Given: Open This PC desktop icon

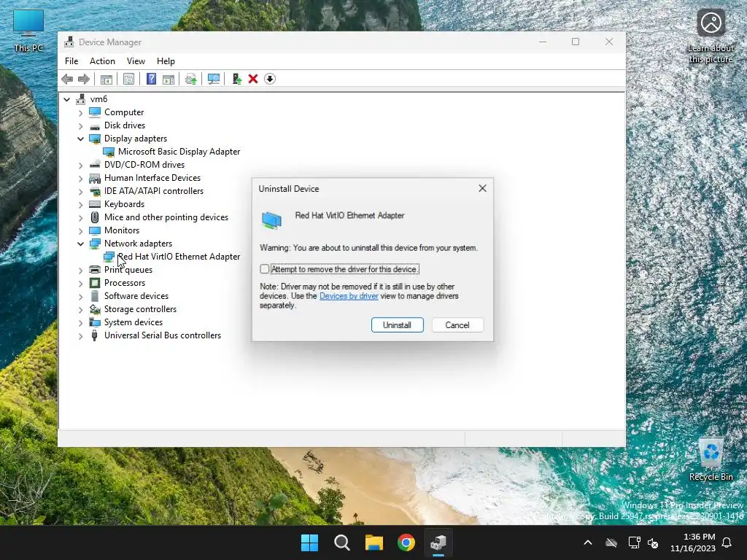Looking at the screenshot, I should pyautogui.click(x=28, y=31).
